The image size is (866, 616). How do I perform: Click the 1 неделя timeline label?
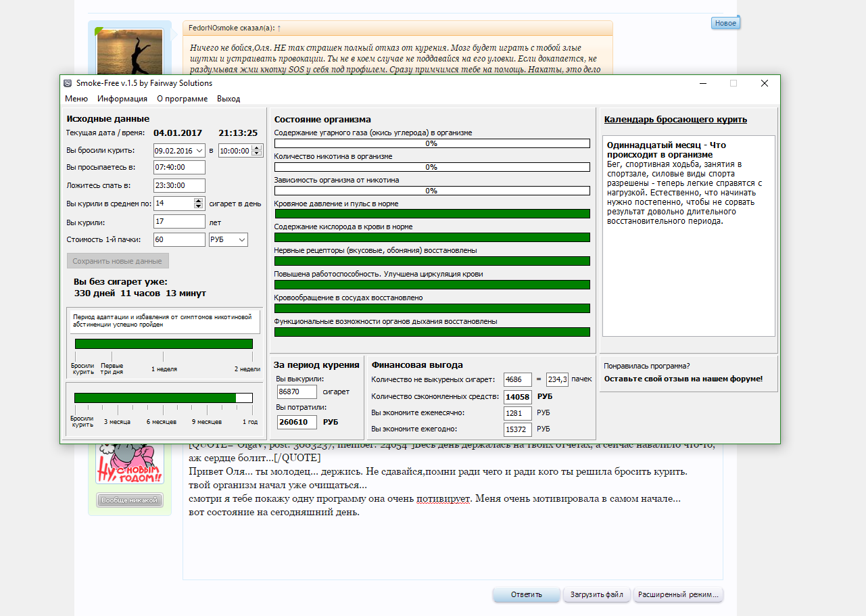(x=164, y=369)
